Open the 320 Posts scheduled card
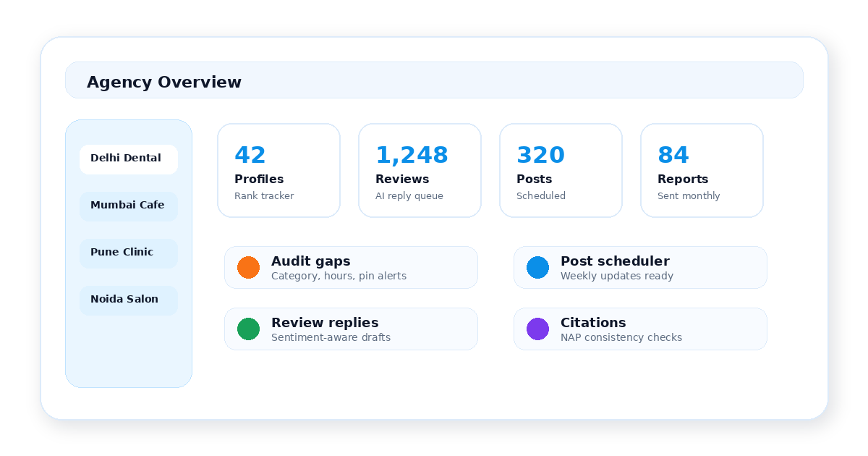 point(561,170)
